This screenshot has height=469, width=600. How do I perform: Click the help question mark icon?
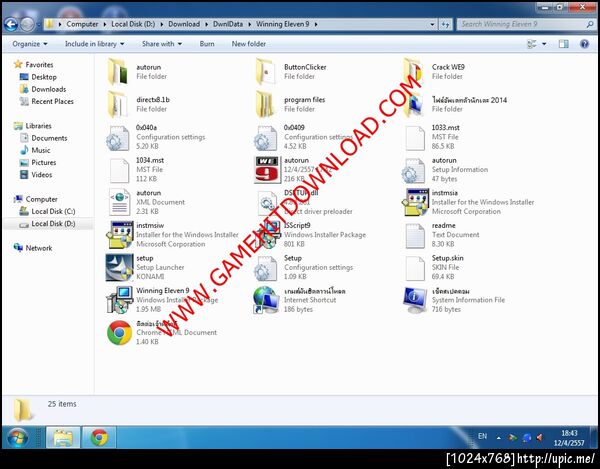[584, 44]
